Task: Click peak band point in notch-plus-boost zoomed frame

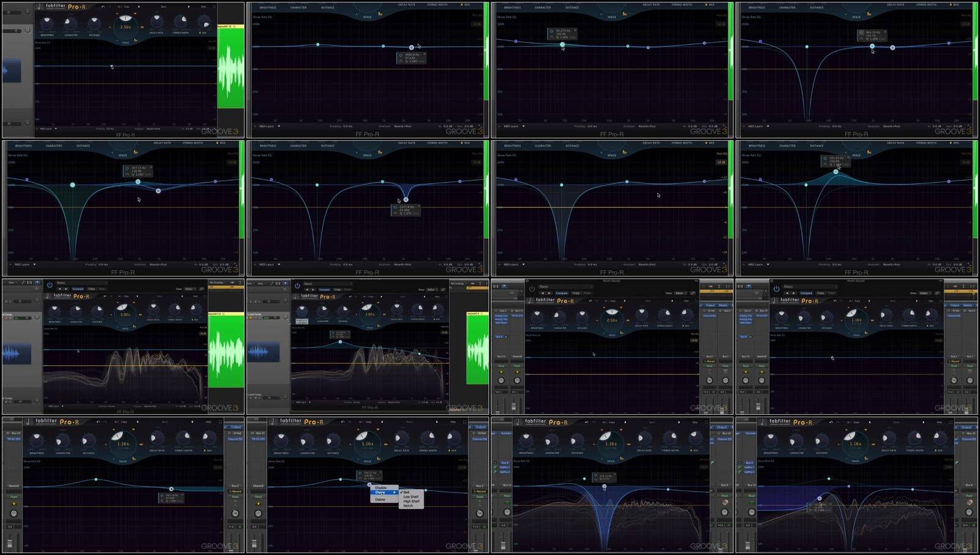Action: pos(836,172)
